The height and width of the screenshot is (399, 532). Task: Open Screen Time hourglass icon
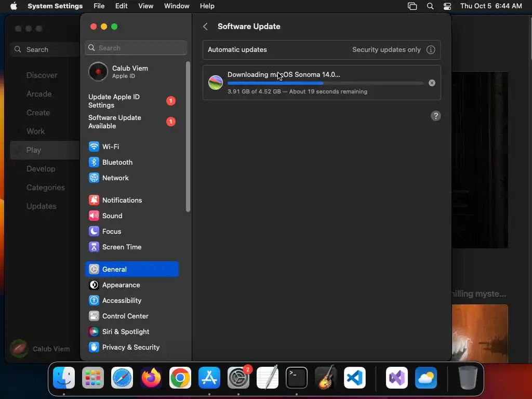click(x=94, y=247)
